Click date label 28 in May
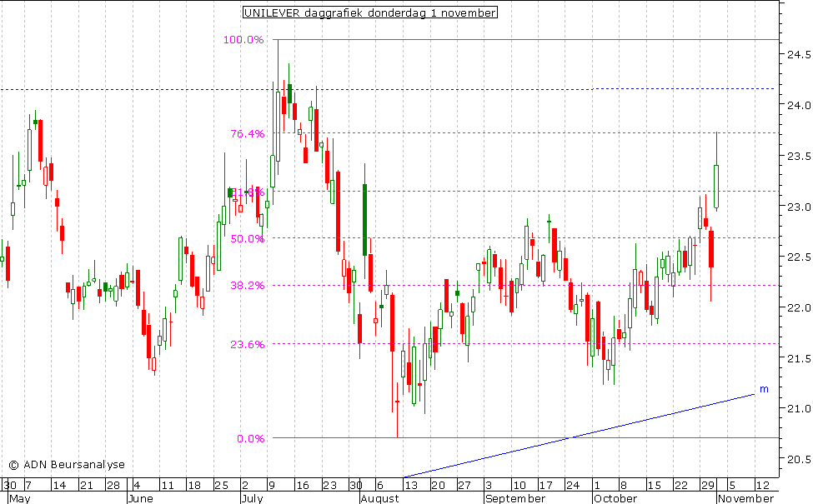 point(113,486)
